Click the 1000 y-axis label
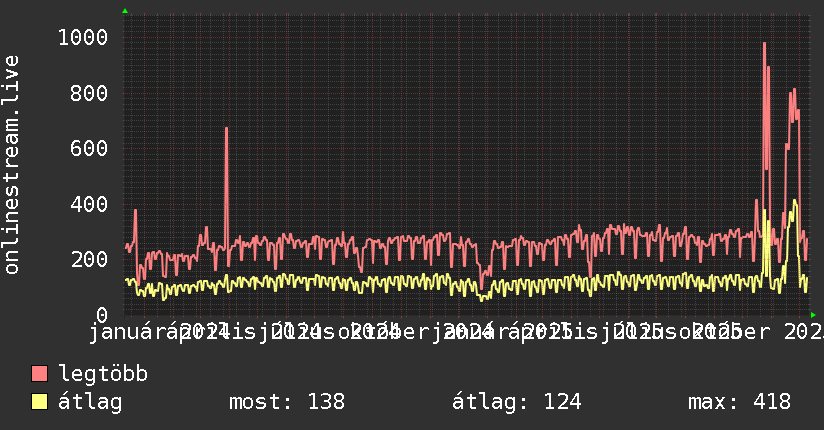824x430 pixels. coord(83,37)
